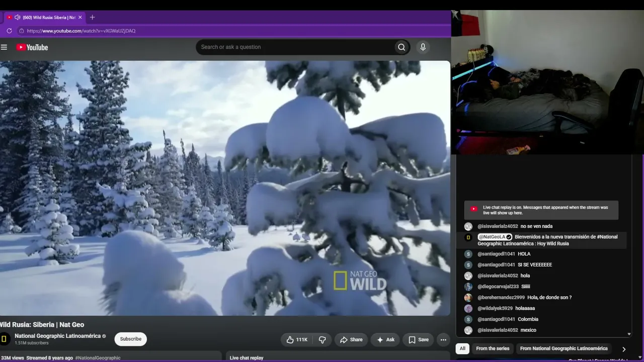Click the verified badge beside channel name
Viewport: 644px width, 362px height.
(104, 336)
